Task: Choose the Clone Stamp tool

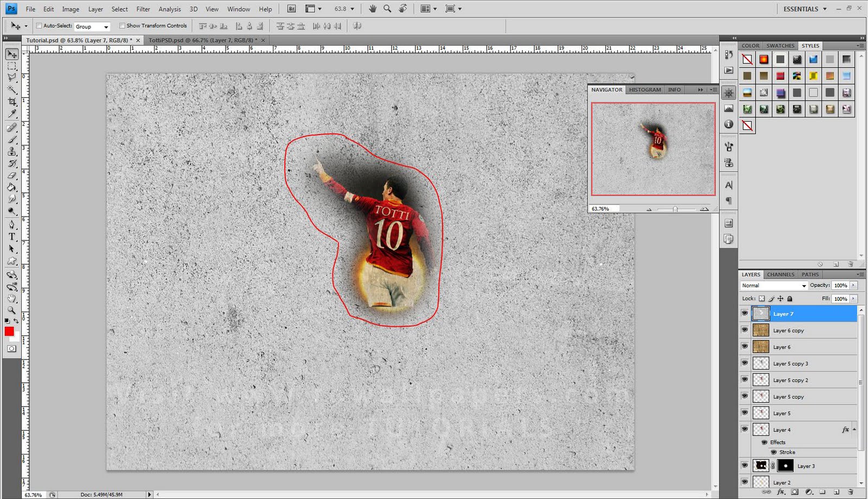Action: click(12, 151)
